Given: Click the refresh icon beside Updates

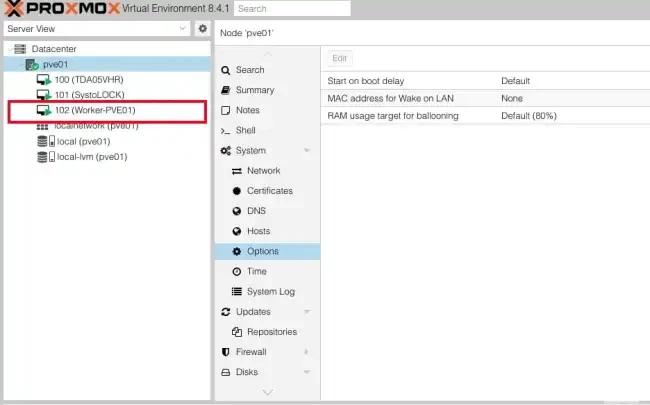Looking at the screenshot, I should 226,312.
